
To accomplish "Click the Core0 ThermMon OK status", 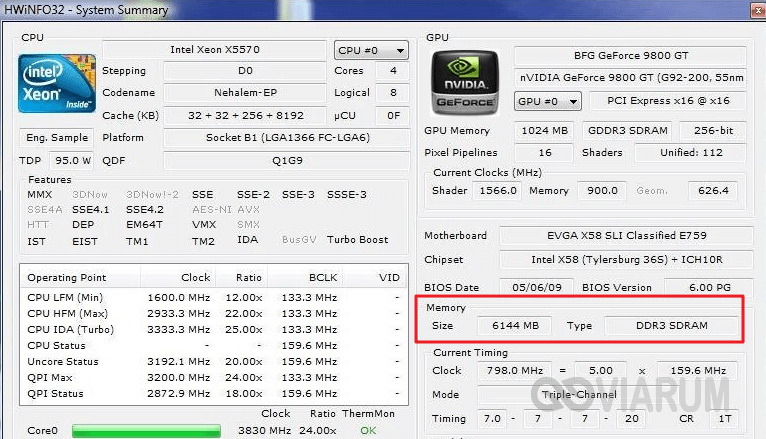I will (368, 431).
